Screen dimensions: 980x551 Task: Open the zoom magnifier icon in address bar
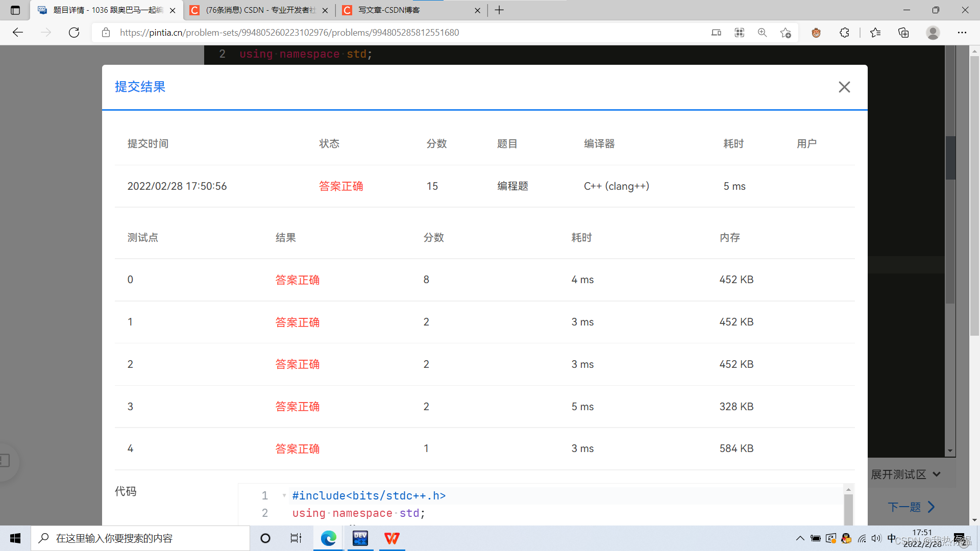[762, 32]
